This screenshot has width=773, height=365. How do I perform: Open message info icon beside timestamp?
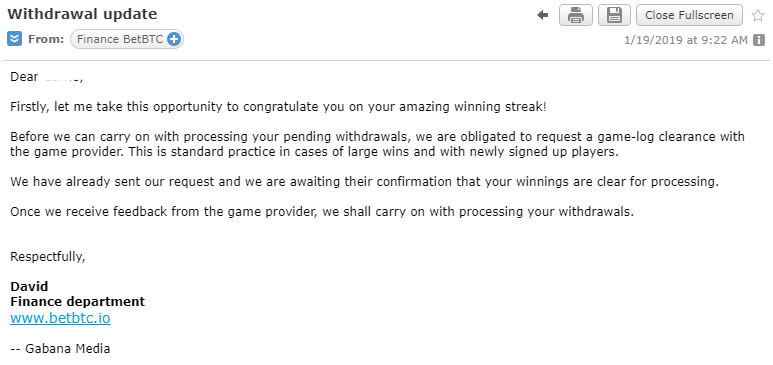pos(759,40)
